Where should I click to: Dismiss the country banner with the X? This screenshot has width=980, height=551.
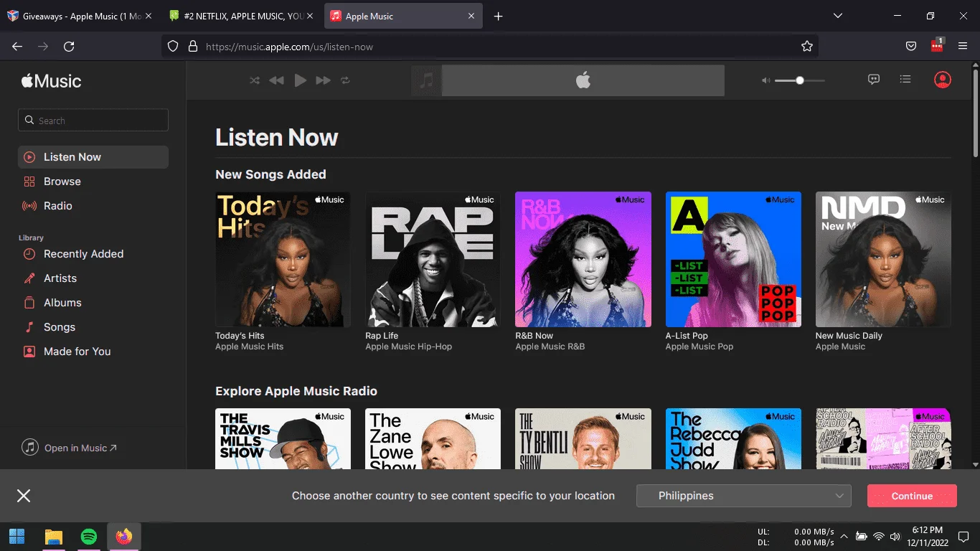[x=24, y=496]
